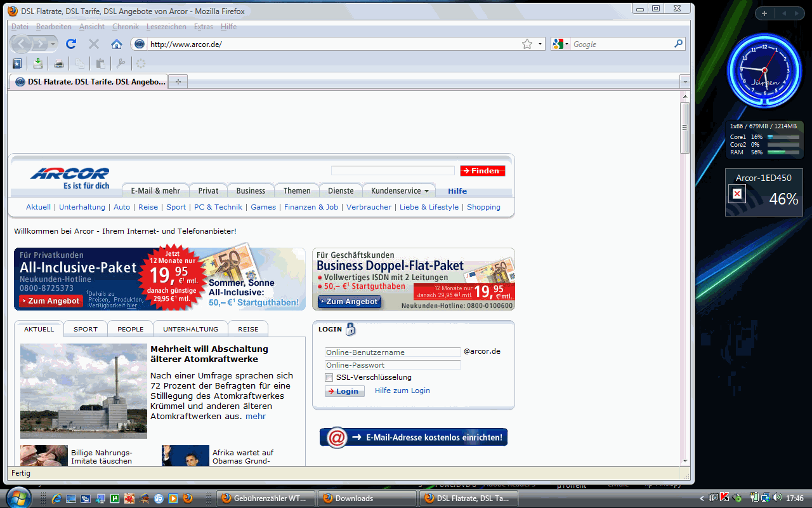Open the Hilfe zum Login link
Screen dimensions: 812x508
tap(402, 391)
